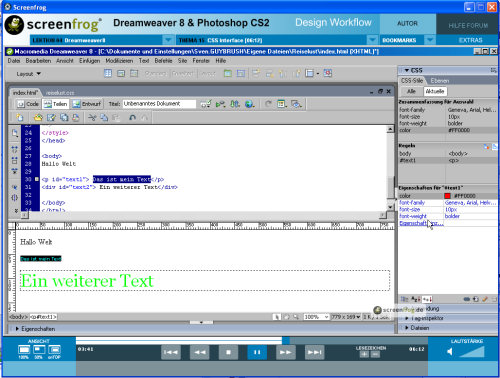This screenshot has width=500, height=378.
Task: Click the show category view icon in CSS panel
Action: click(404, 299)
